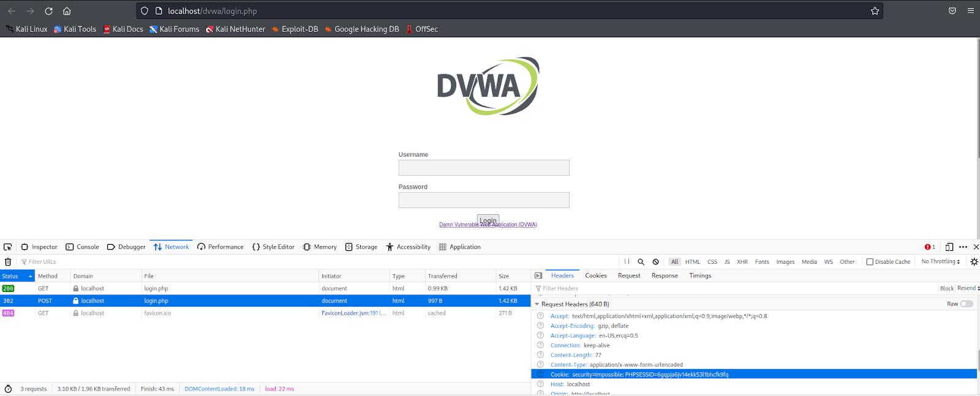
Task: Open the tracking protection shield icon
Action: (145, 11)
